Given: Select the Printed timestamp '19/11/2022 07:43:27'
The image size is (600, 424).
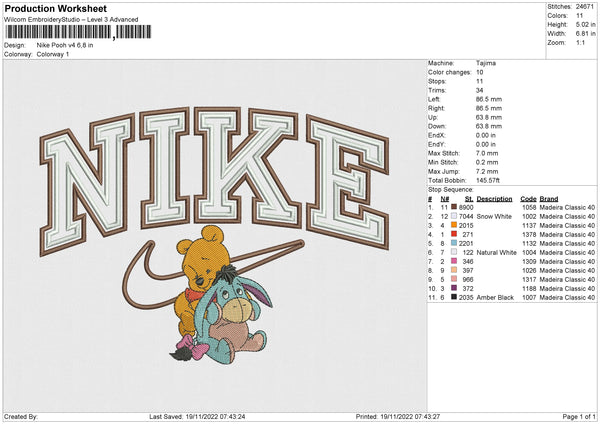Looking at the screenshot, I should [410, 416].
